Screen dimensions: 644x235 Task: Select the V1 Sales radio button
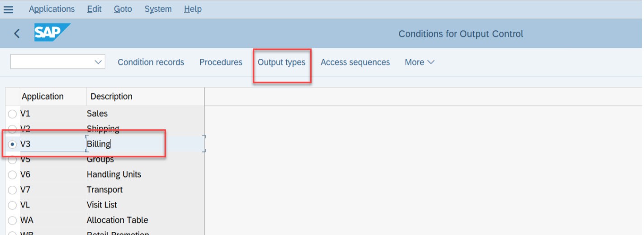click(12, 114)
